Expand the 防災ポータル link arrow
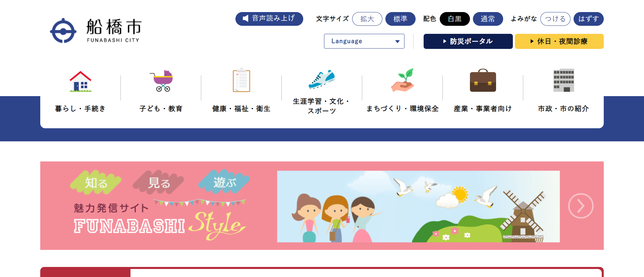The image size is (644, 277). 445,41
